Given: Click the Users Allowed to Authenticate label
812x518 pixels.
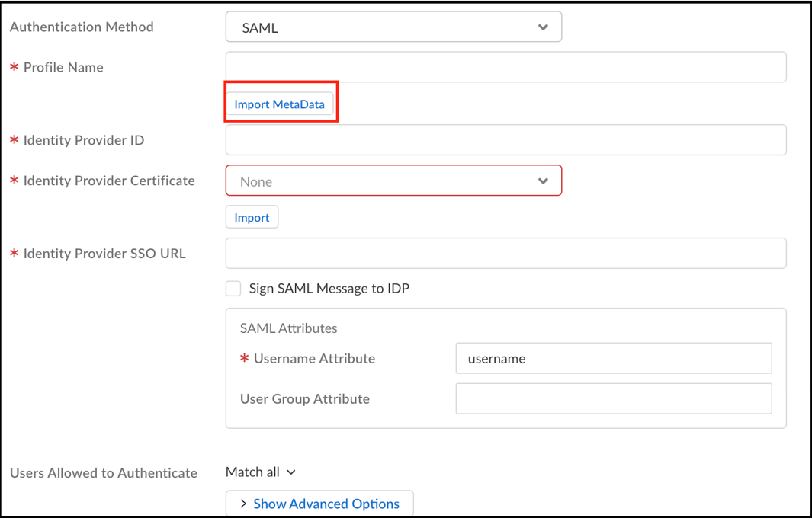Looking at the screenshot, I should (104, 473).
